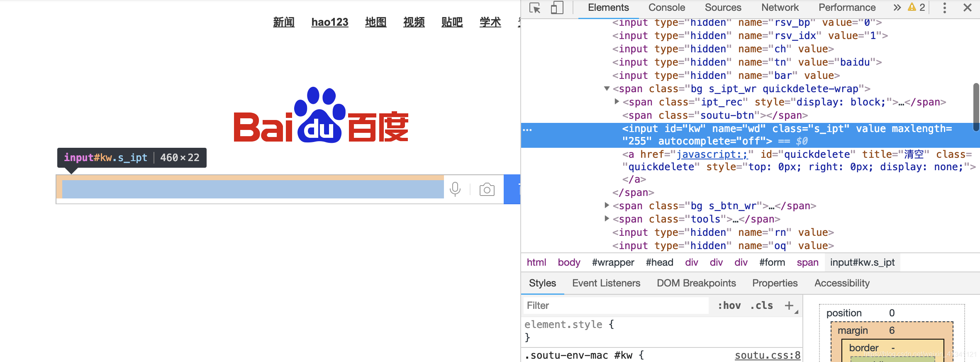Open the more DevTools tabs chevron
The image size is (980, 362).
coord(897,7)
